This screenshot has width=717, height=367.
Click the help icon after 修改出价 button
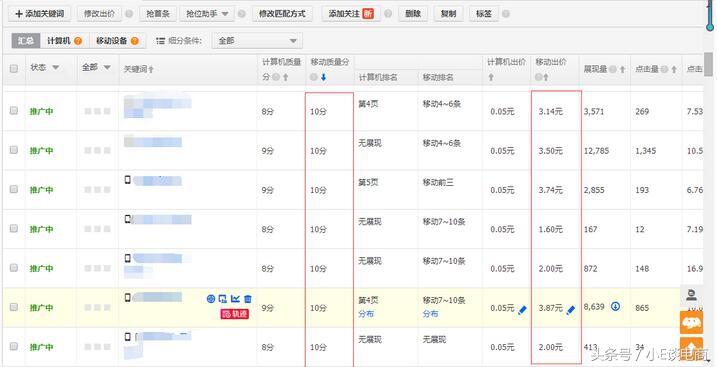tap(129, 14)
